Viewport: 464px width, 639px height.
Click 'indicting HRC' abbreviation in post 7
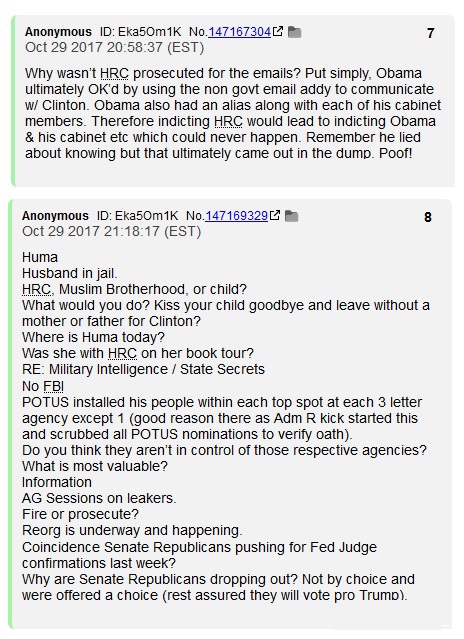click(228, 121)
